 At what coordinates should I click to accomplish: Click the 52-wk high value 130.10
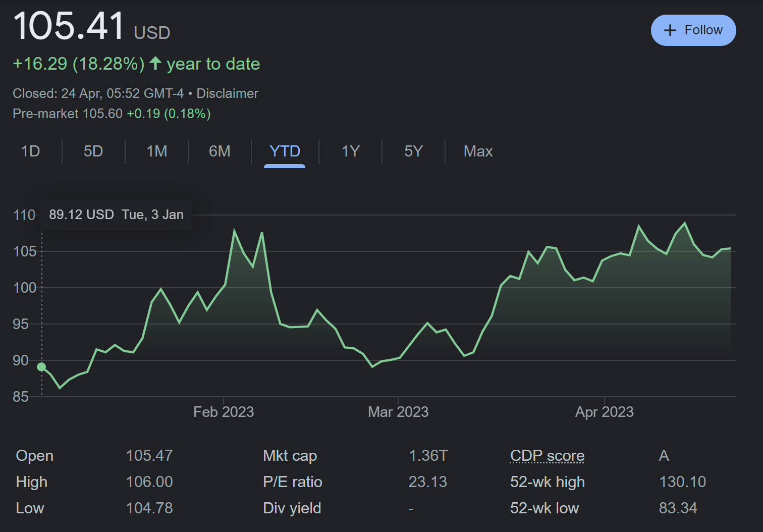click(x=682, y=482)
